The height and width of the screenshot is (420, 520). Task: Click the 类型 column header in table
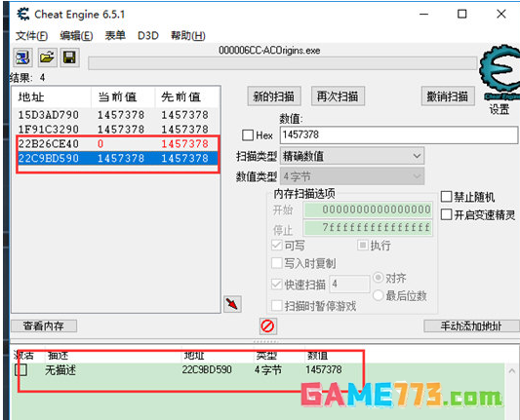coord(279,356)
